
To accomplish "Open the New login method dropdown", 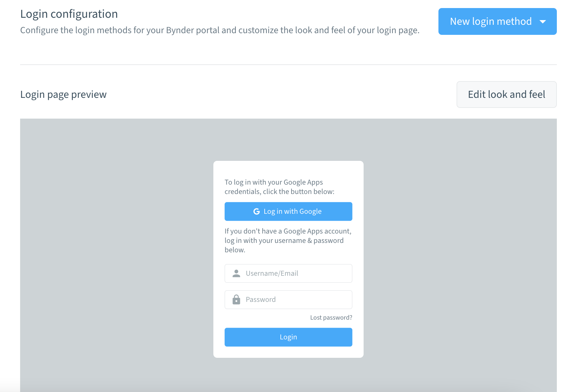I will 497,21.
